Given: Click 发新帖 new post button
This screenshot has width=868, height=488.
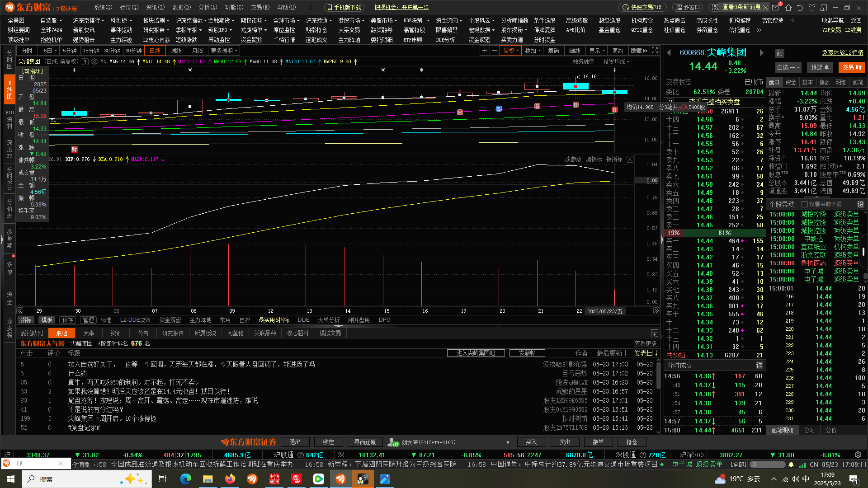Looking at the screenshot, I should 527,353.
